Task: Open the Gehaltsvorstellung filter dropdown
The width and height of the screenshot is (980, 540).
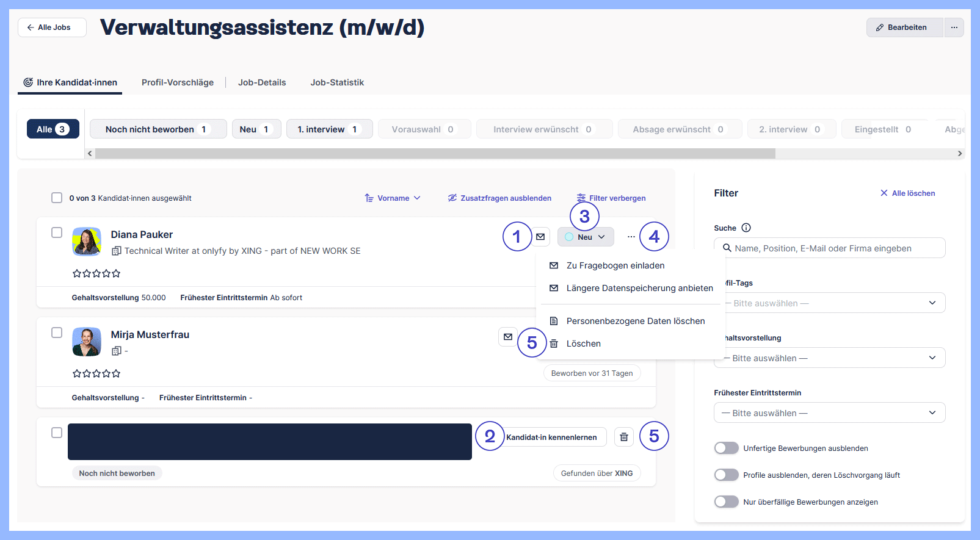Action: pos(830,358)
